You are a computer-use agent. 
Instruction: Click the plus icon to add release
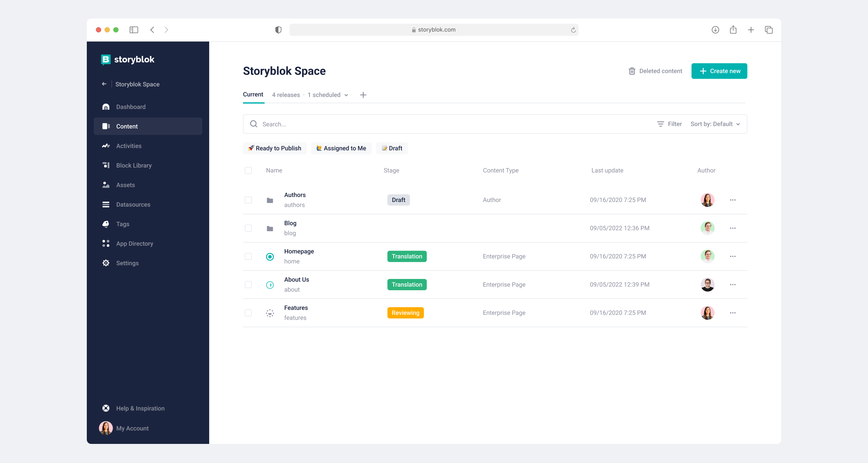coord(363,95)
